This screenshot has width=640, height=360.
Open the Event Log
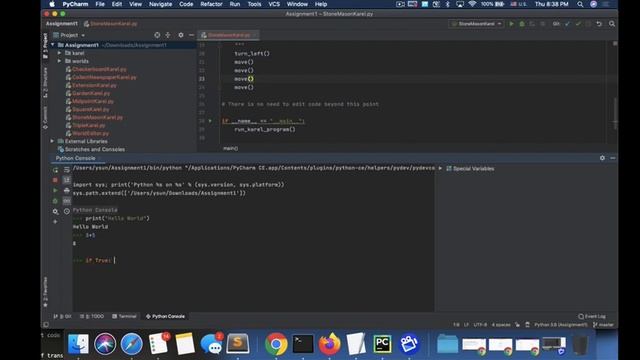tap(592, 316)
